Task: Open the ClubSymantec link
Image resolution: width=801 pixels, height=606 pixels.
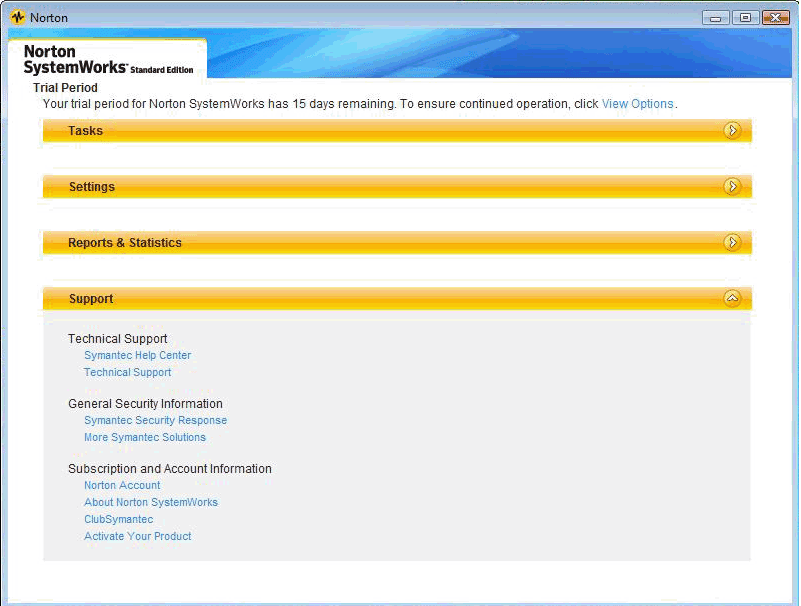Action: pyautogui.click(x=119, y=519)
